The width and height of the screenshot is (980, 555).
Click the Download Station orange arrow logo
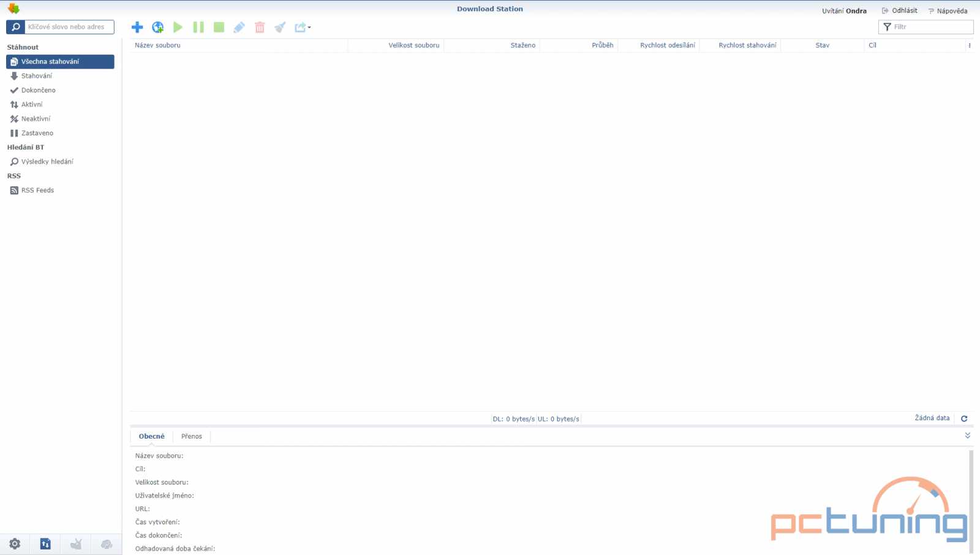coord(13,9)
